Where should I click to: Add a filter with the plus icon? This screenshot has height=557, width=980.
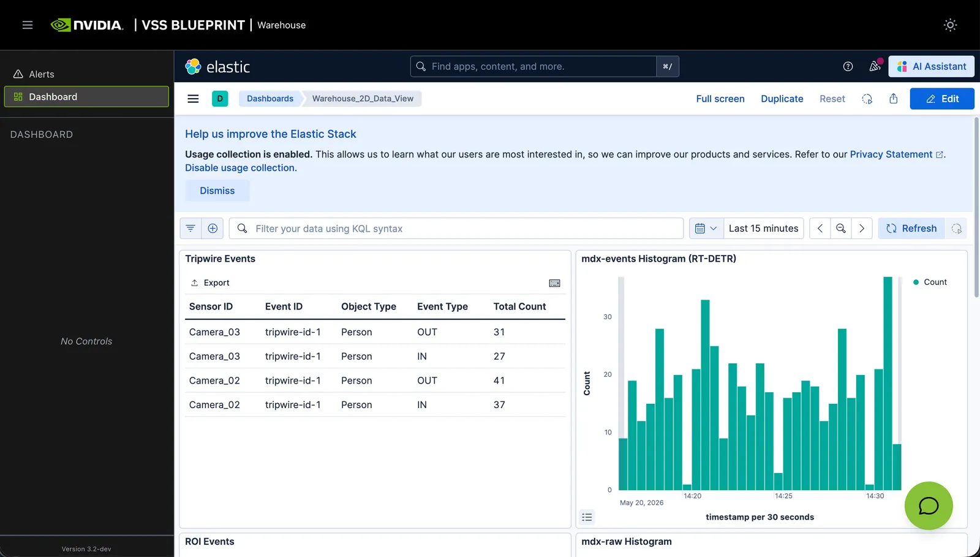[213, 229]
